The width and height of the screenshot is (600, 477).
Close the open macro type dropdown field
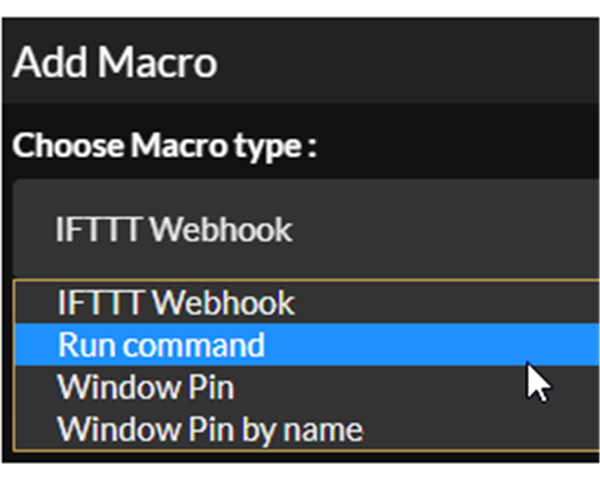click(x=300, y=230)
